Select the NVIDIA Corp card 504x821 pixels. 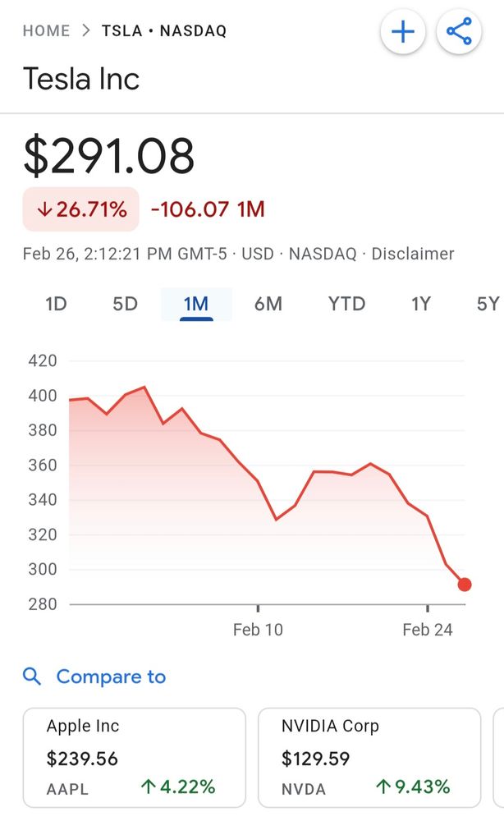(369, 755)
